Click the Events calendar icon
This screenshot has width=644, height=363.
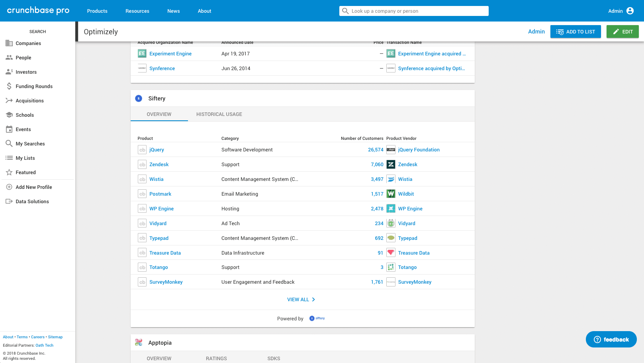(x=9, y=129)
